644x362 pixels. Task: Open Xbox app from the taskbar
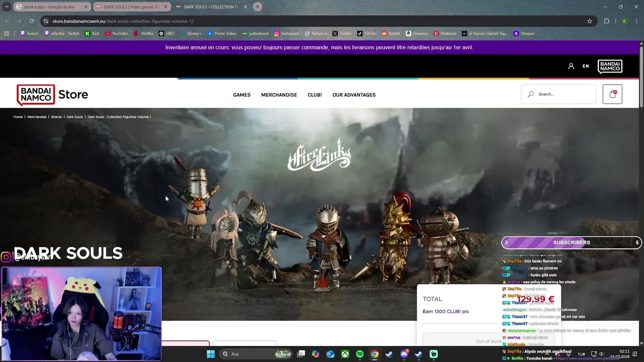345,354
